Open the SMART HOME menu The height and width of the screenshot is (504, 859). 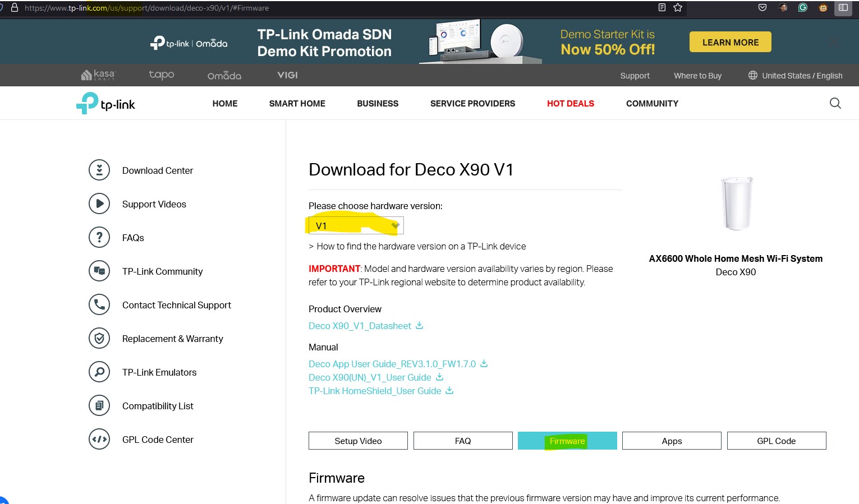pyautogui.click(x=297, y=104)
